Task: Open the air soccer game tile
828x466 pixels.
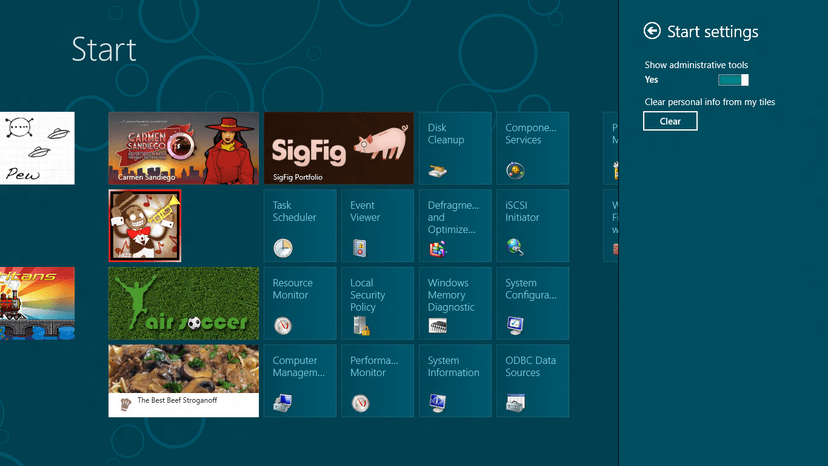Action: point(184,303)
